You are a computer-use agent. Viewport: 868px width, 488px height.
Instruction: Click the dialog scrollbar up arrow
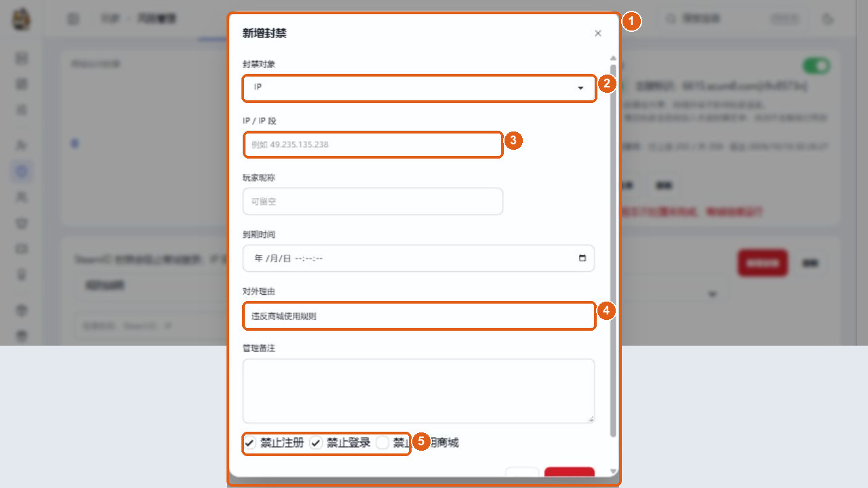click(x=613, y=58)
